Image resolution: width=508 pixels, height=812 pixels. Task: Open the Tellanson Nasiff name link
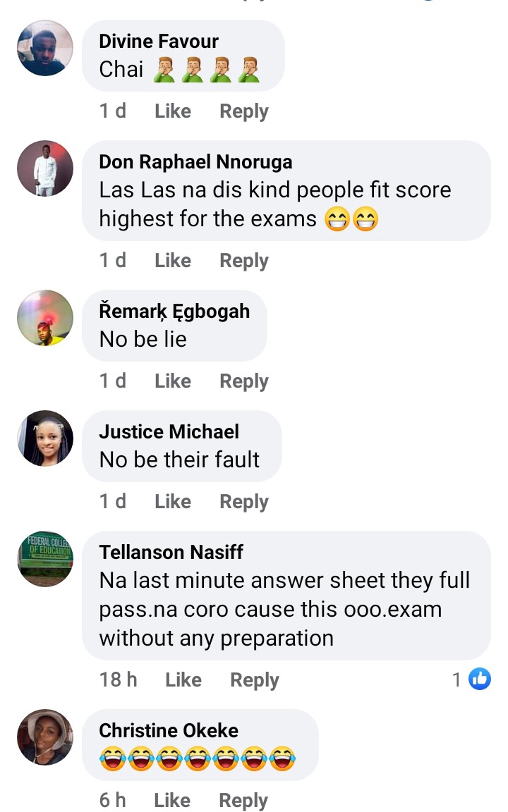coord(171,552)
